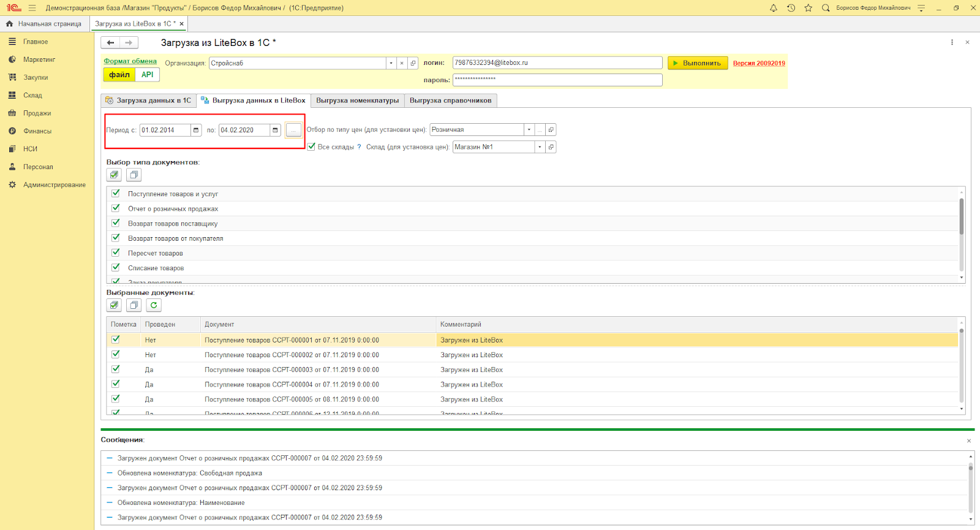Click the Выполнить button
This screenshot has width=980, height=530.
click(698, 63)
